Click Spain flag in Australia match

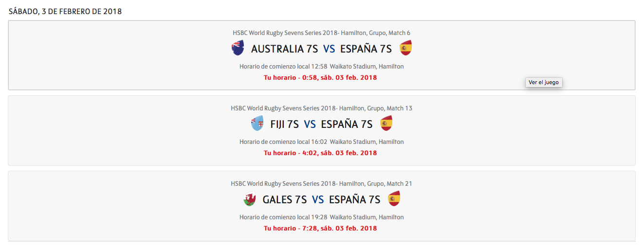pyautogui.click(x=405, y=48)
